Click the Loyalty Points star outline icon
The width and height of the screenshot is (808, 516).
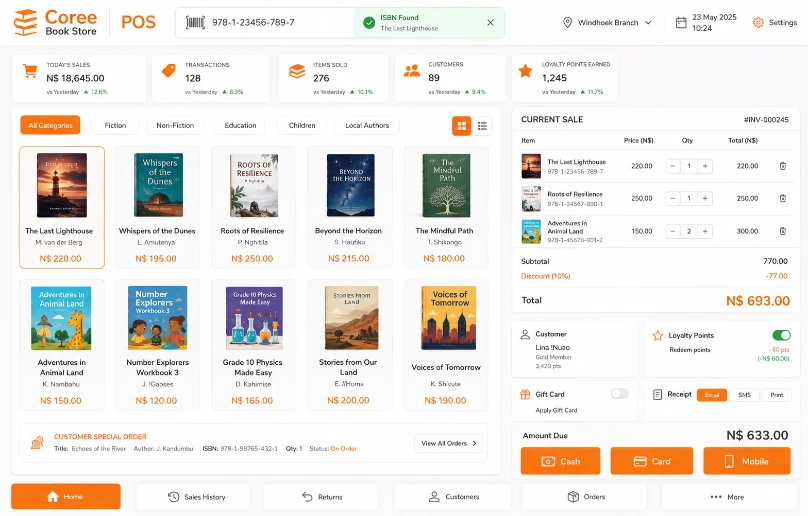pos(658,336)
